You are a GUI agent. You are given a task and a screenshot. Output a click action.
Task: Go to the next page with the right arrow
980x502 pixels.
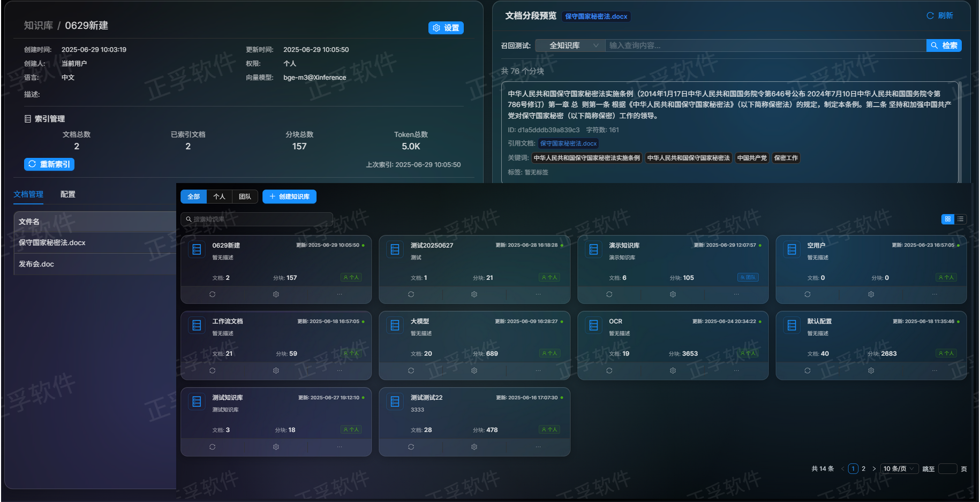pos(874,469)
